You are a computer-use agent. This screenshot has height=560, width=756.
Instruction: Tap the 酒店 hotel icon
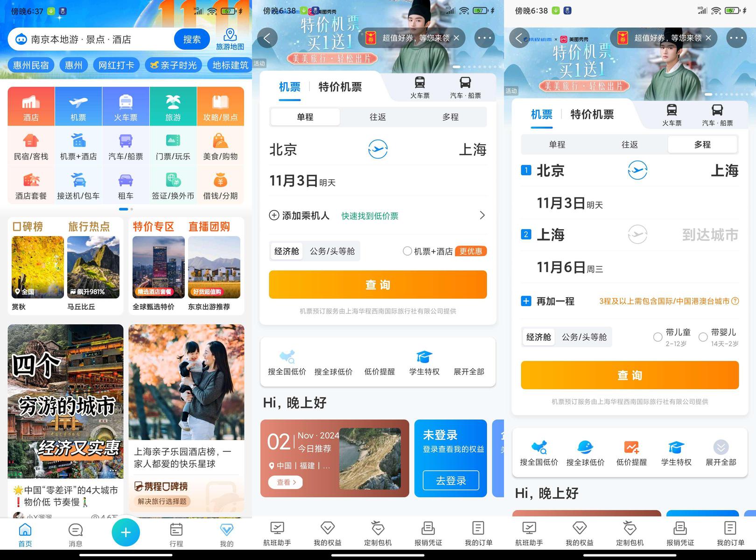31,107
